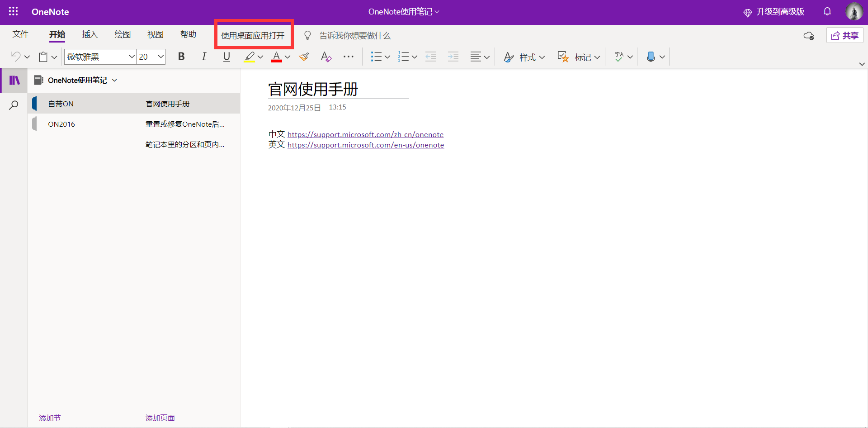The height and width of the screenshot is (428, 868).
Task: Underline the selected text
Action: click(226, 57)
